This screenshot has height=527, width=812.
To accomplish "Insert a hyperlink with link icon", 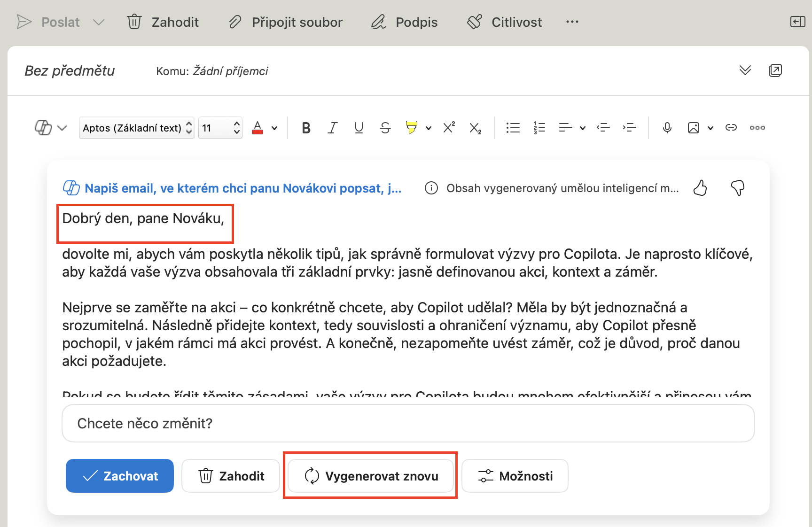I will [731, 128].
